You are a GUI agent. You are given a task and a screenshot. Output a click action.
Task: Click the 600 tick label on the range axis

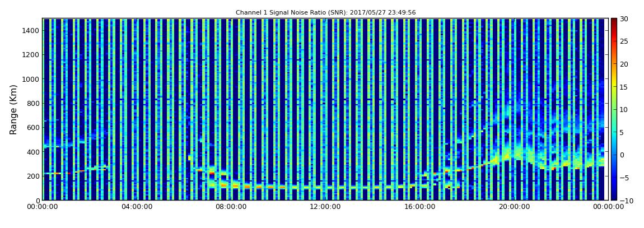(33, 127)
